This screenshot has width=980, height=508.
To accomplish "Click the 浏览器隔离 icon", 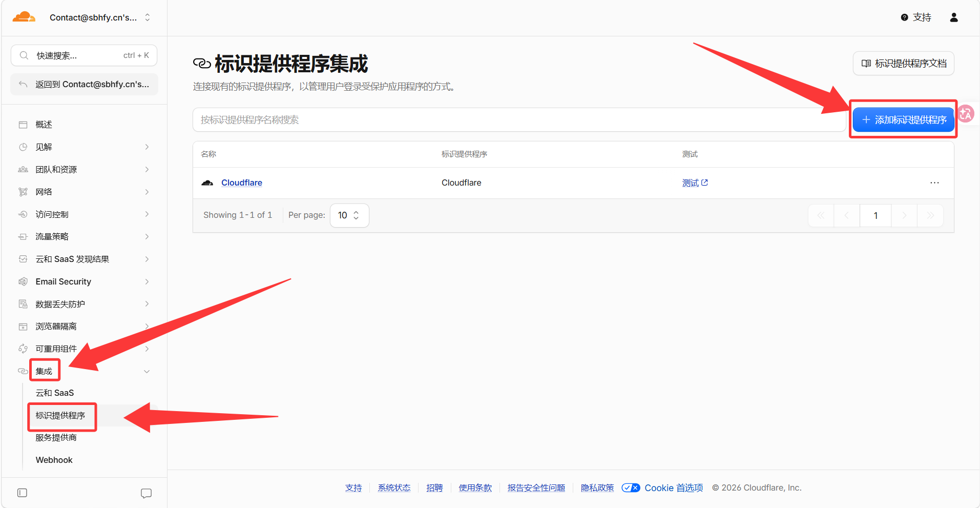I will pos(23,327).
